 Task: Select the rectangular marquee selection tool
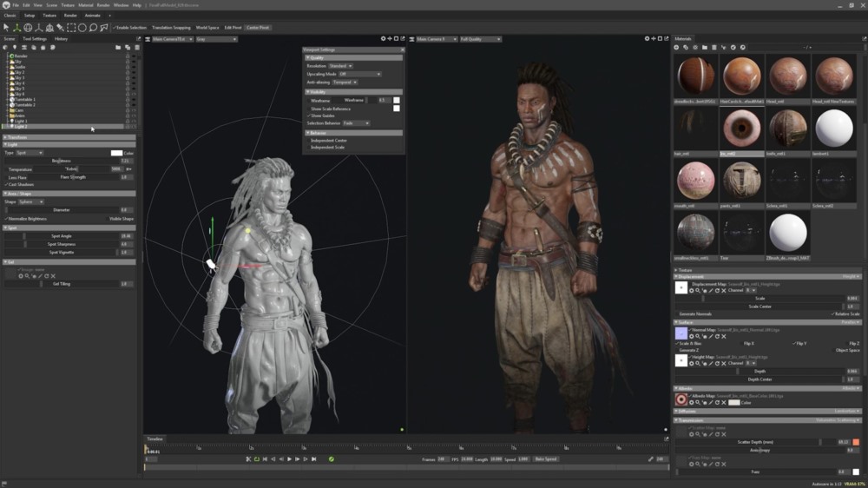point(71,27)
